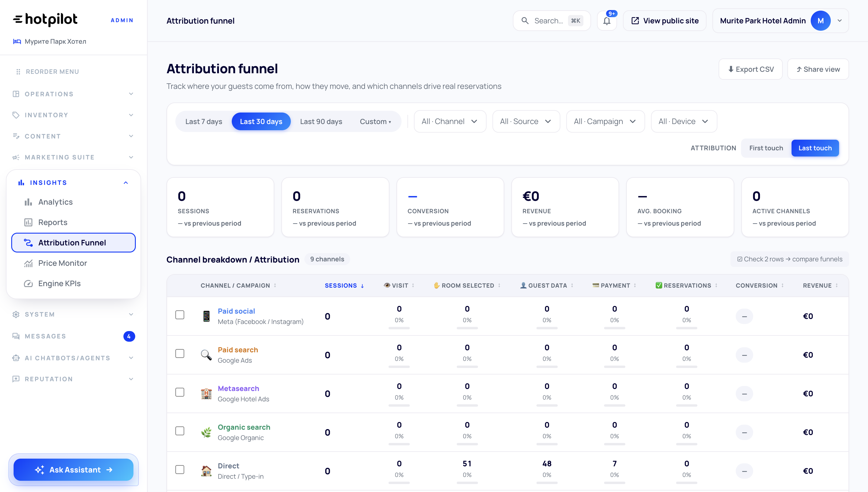This screenshot has height=492, width=868.
Task: Open Price Monitor in sidebar
Action: pyautogui.click(x=73, y=263)
